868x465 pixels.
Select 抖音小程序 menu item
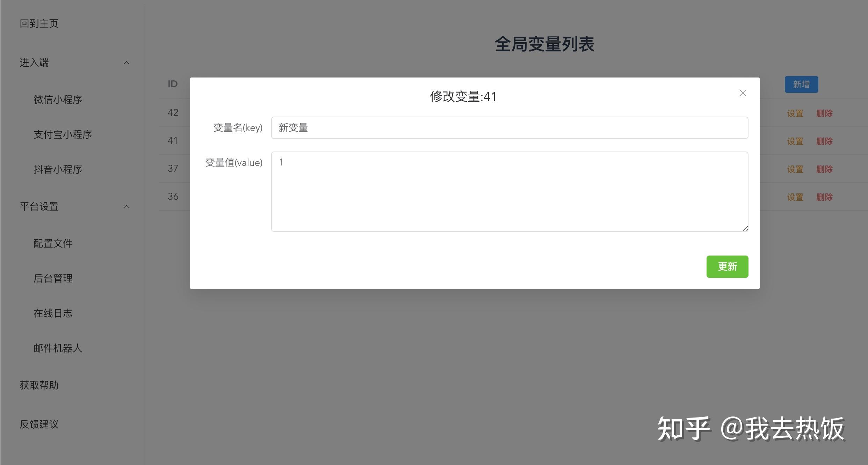pyautogui.click(x=58, y=170)
